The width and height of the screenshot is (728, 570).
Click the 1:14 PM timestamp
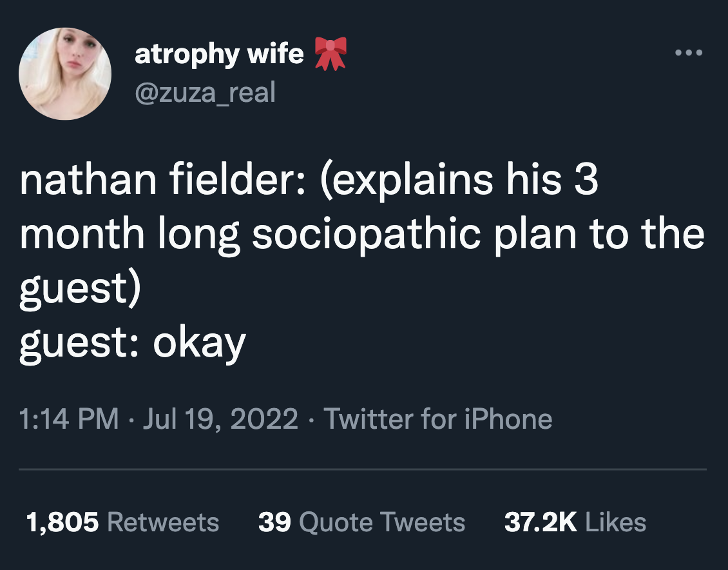tap(69, 419)
